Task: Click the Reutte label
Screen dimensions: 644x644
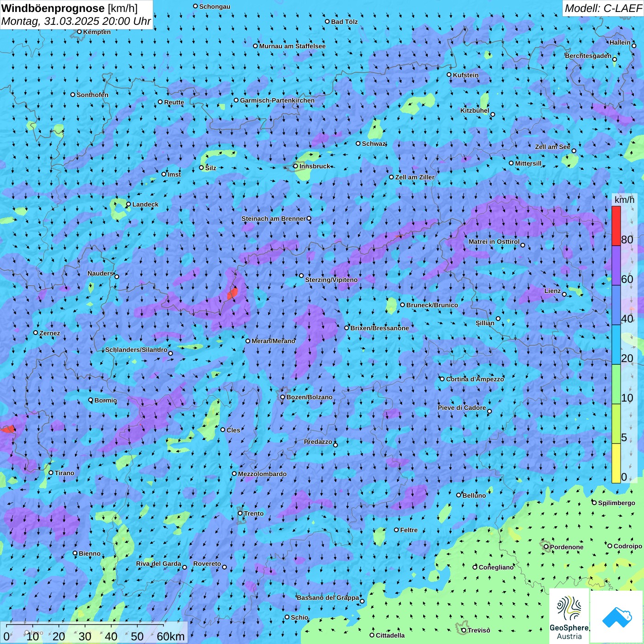Action: (x=174, y=102)
